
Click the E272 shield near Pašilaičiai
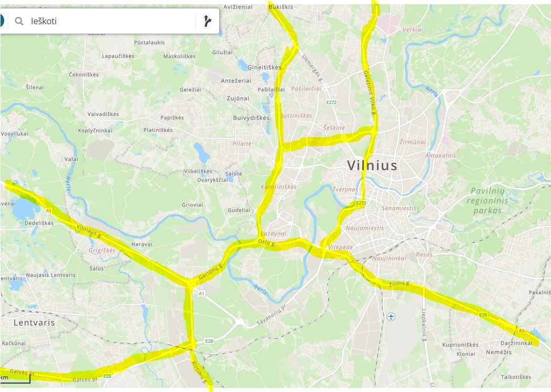(x=331, y=102)
